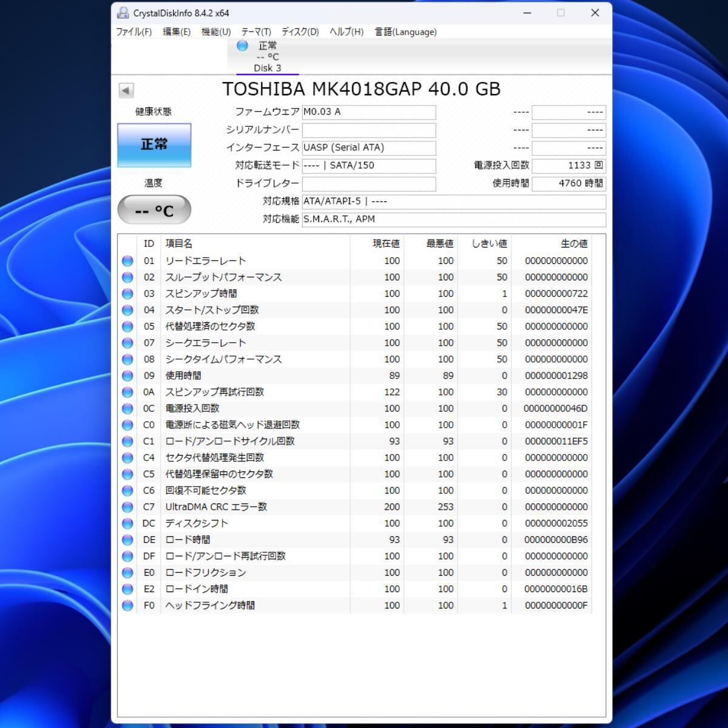
Task: Open the ファイル(F) menu
Action: click(x=134, y=32)
